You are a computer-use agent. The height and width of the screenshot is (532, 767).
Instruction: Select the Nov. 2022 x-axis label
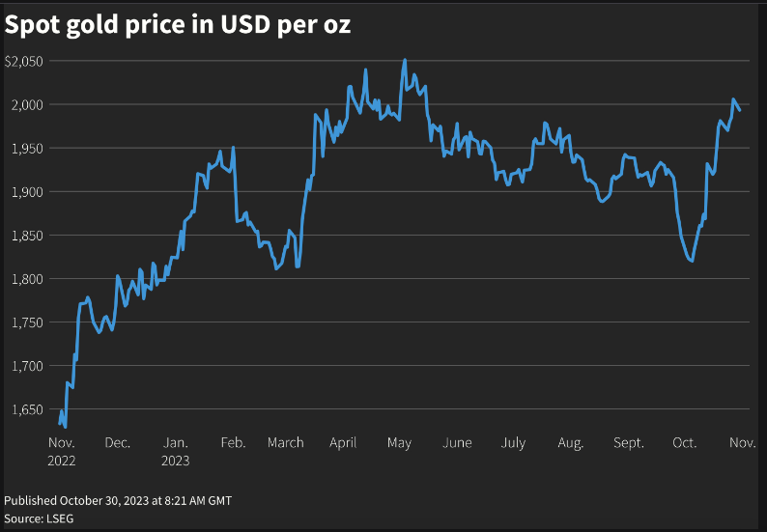click(x=62, y=451)
